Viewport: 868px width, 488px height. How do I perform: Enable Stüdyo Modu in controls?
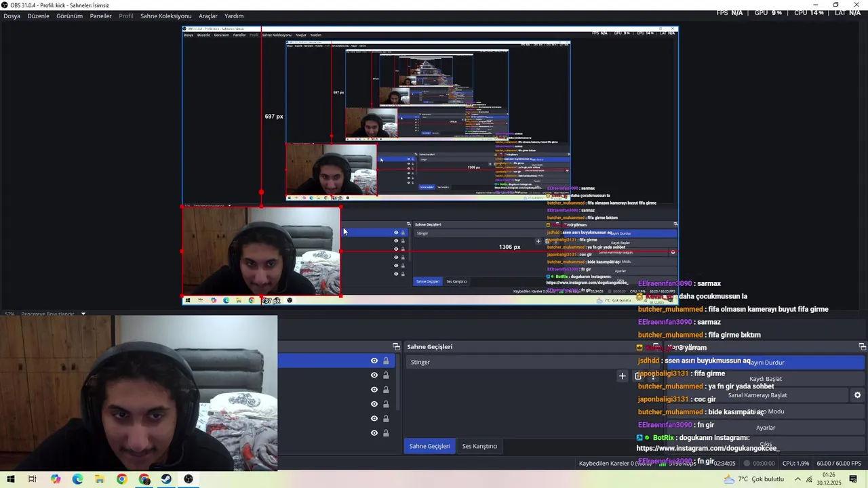pyautogui.click(x=766, y=411)
